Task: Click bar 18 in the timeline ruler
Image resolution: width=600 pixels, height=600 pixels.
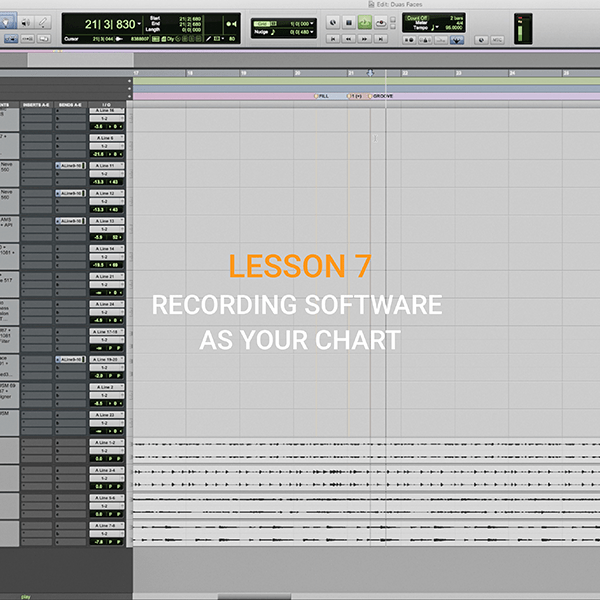Action: [x=190, y=73]
